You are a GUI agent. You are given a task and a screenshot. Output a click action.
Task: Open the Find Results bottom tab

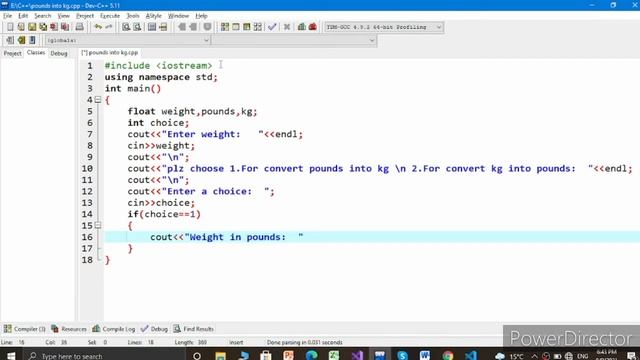pos(193,329)
